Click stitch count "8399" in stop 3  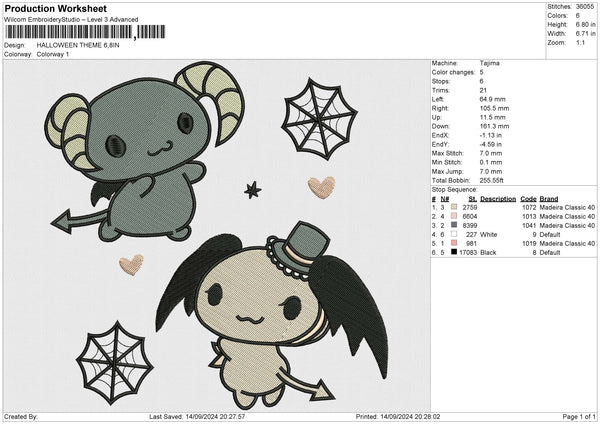coord(470,226)
